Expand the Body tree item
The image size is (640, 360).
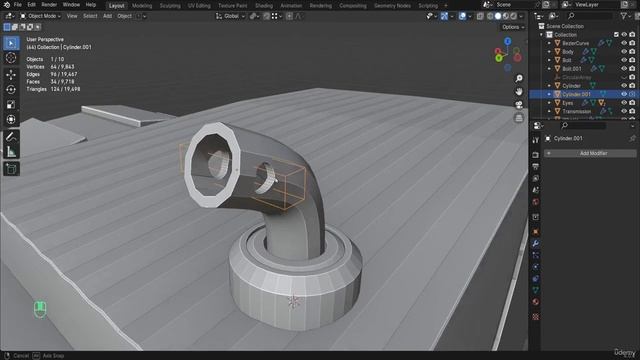549,52
